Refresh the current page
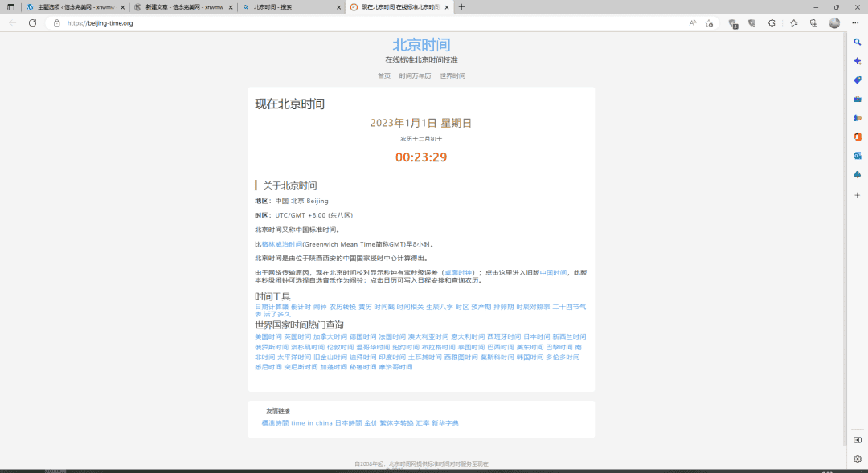868x473 pixels. click(32, 22)
